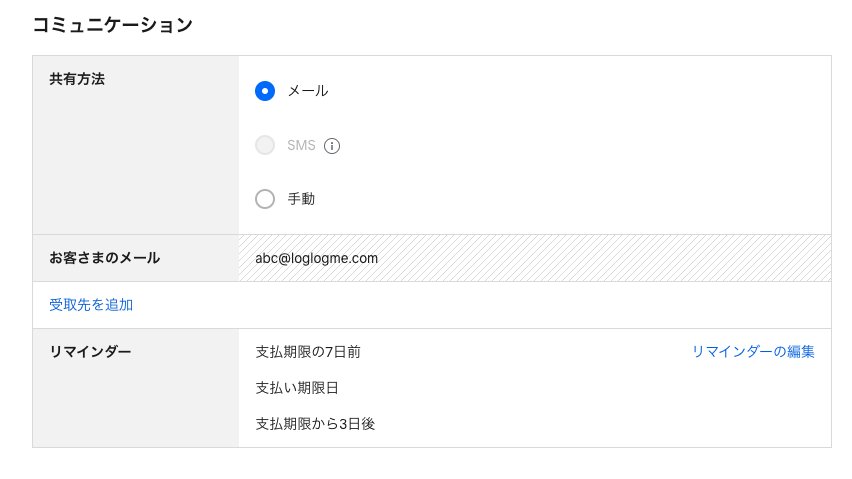The width and height of the screenshot is (852, 479).
Task: Open the リマインダーの編集 link
Action: (753, 351)
